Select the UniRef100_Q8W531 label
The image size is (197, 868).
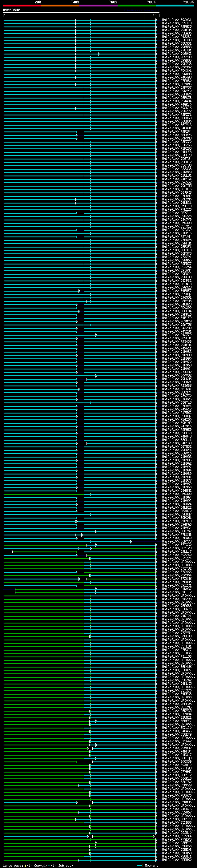(x=176, y=43)
